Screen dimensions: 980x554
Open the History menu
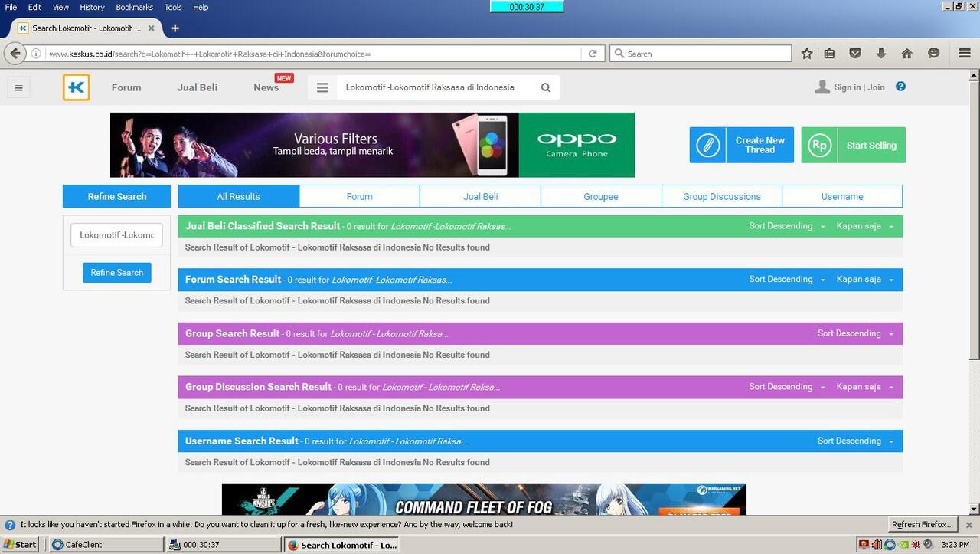tap(92, 7)
